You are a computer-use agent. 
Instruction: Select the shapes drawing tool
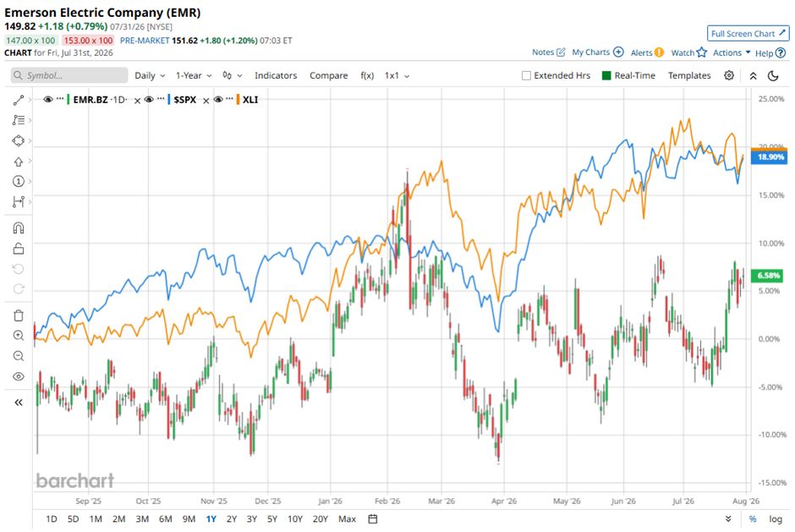(19, 140)
